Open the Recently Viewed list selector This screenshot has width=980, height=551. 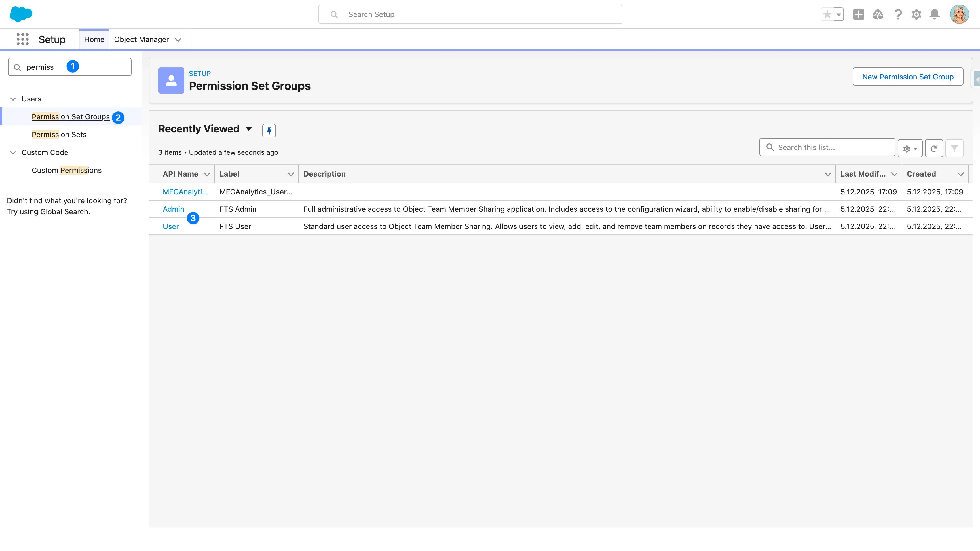(x=249, y=129)
